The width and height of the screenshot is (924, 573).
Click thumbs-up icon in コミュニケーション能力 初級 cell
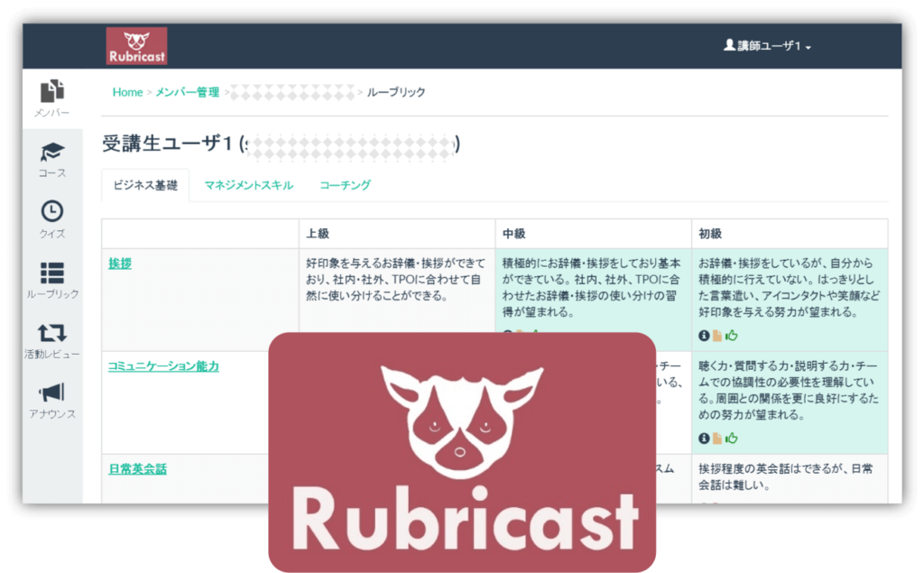pyautogui.click(x=732, y=438)
